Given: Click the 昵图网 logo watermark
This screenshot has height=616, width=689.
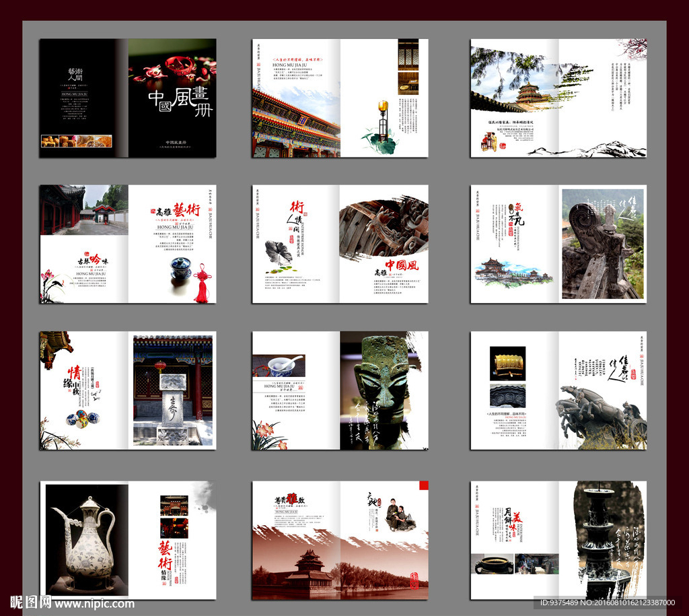Looking at the screenshot, I should tap(30, 603).
